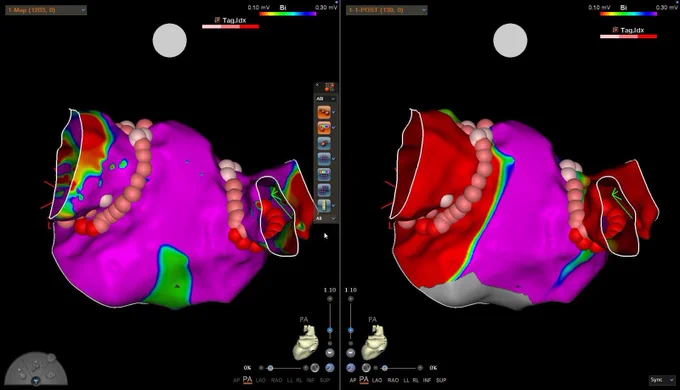680x390 pixels.
Task: Click the right pane vertical zoom slider handle
Action: pyautogui.click(x=350, y=330)
